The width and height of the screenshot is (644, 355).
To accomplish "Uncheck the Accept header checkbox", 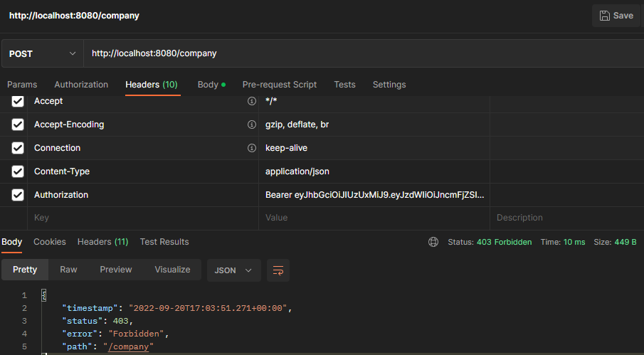I will (18, 101).
